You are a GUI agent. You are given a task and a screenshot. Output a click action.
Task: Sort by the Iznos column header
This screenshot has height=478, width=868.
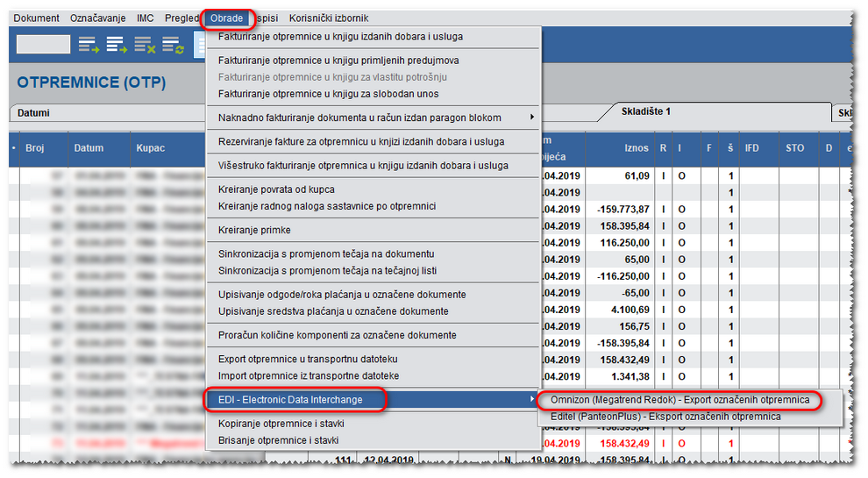[x=637, y=149]
